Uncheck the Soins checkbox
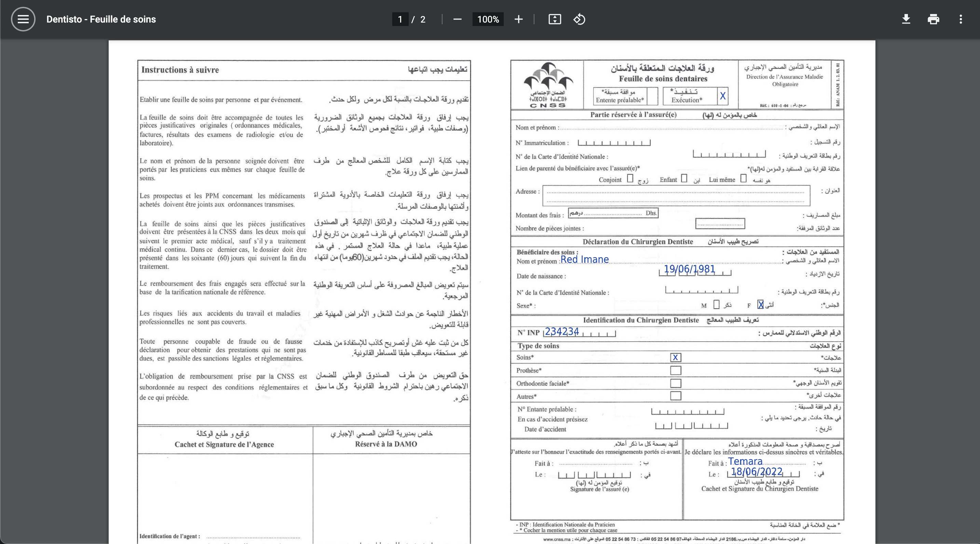980x544 pixels. tap(676, 357)
